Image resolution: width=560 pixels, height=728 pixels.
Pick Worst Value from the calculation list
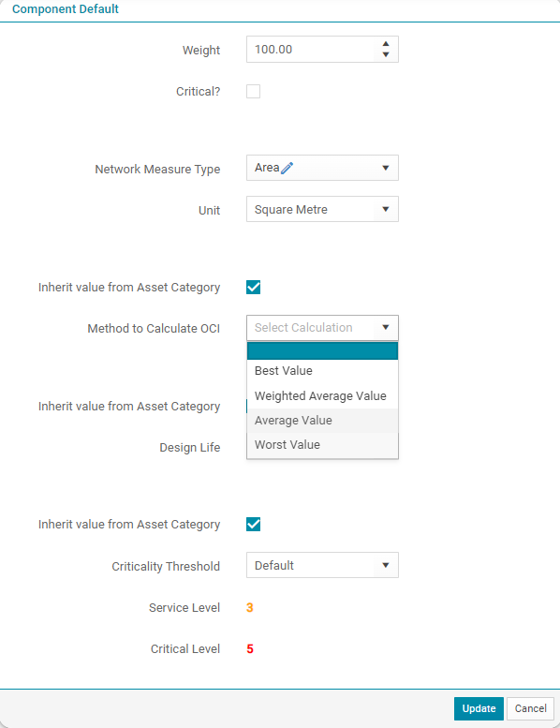click(x=322, y=444)
